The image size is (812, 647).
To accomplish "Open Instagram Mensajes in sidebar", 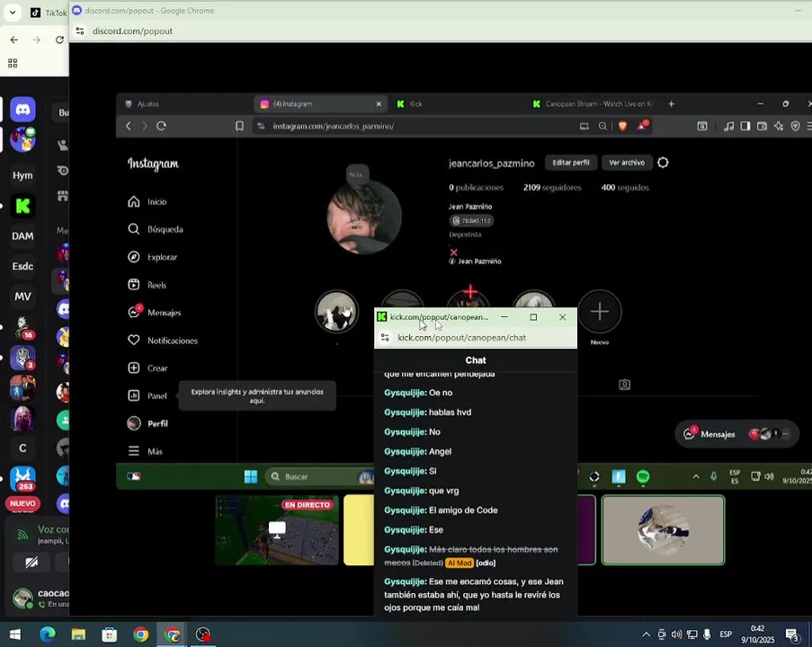I will click(x=155, y=313).
